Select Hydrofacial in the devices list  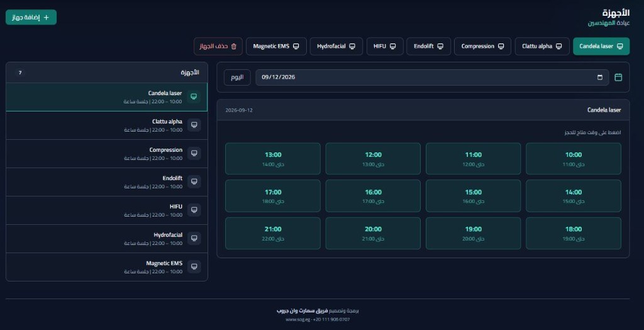pos(107,239)
